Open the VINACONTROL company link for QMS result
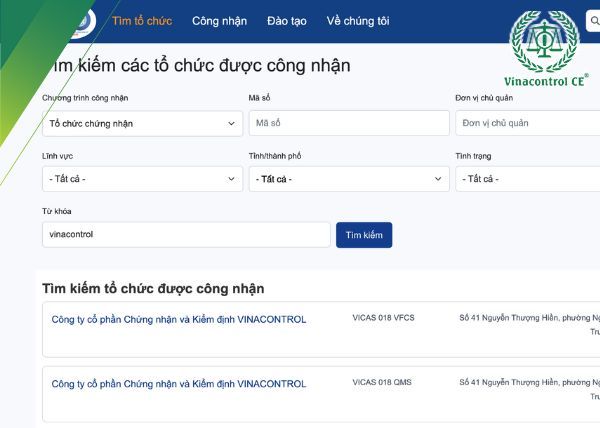Viewport: 600px width, 428px height. [178, 384]
